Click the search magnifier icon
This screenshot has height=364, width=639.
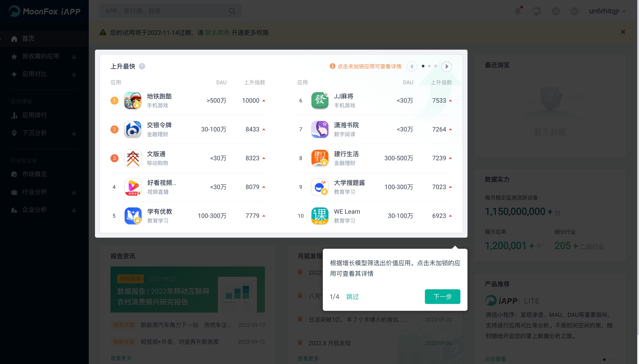coord(232,11)
